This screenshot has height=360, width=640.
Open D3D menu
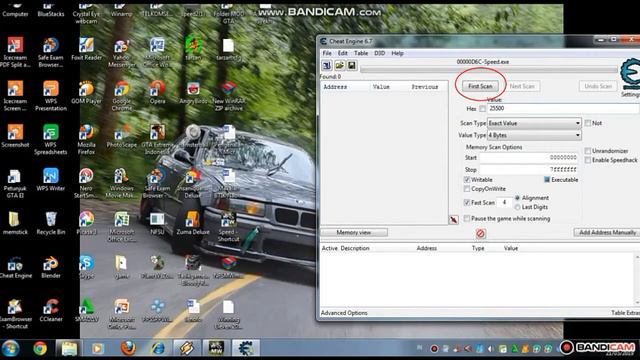pos(380,53)
